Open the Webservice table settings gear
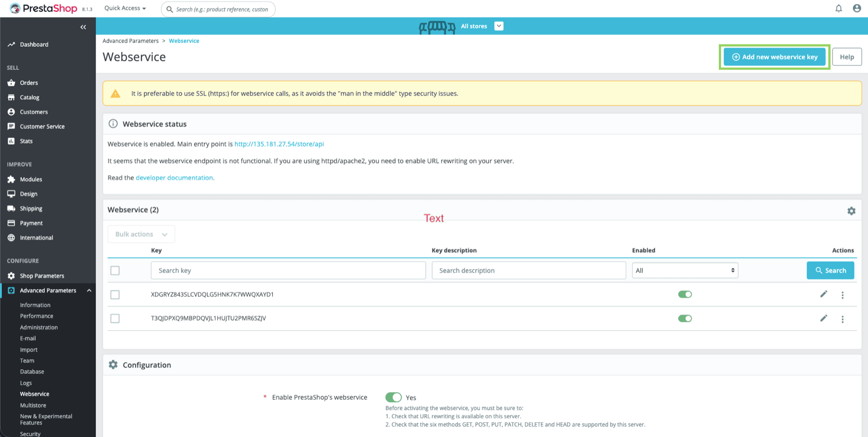 pos(851,211)
